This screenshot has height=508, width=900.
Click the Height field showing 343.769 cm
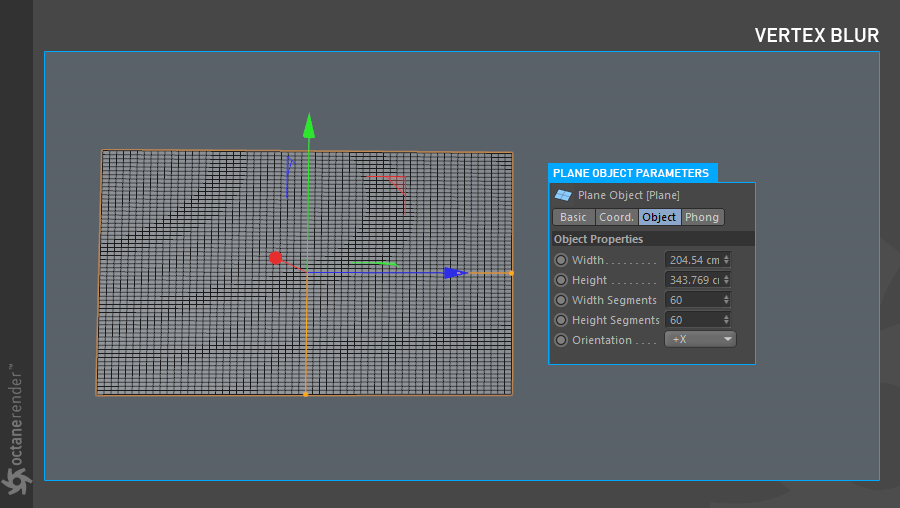(x=693, y=280)
